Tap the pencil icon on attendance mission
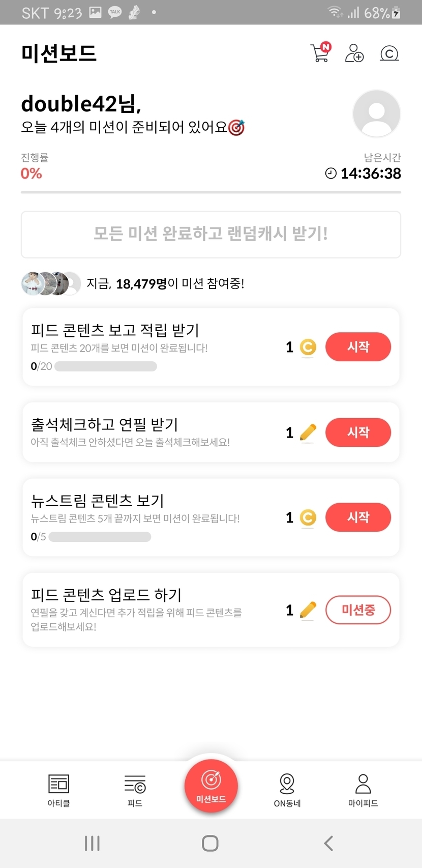422x868 pixels. pos(308,432)
